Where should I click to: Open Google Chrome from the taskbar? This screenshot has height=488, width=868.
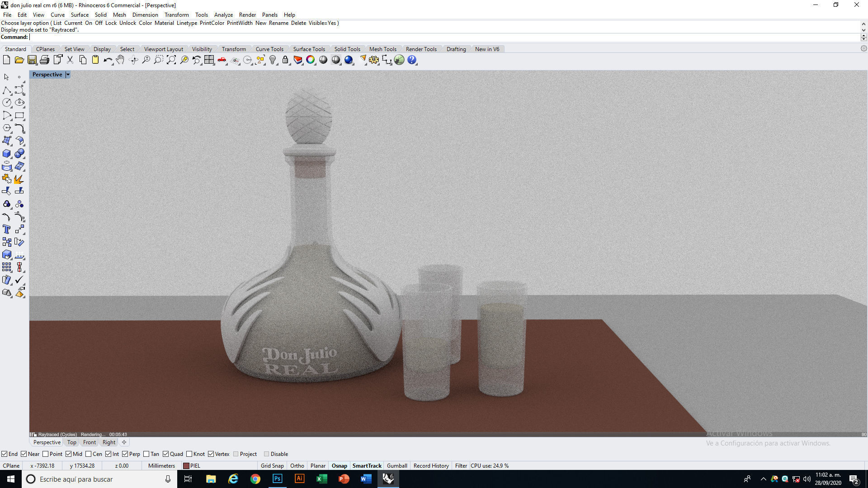click(255, 479)
